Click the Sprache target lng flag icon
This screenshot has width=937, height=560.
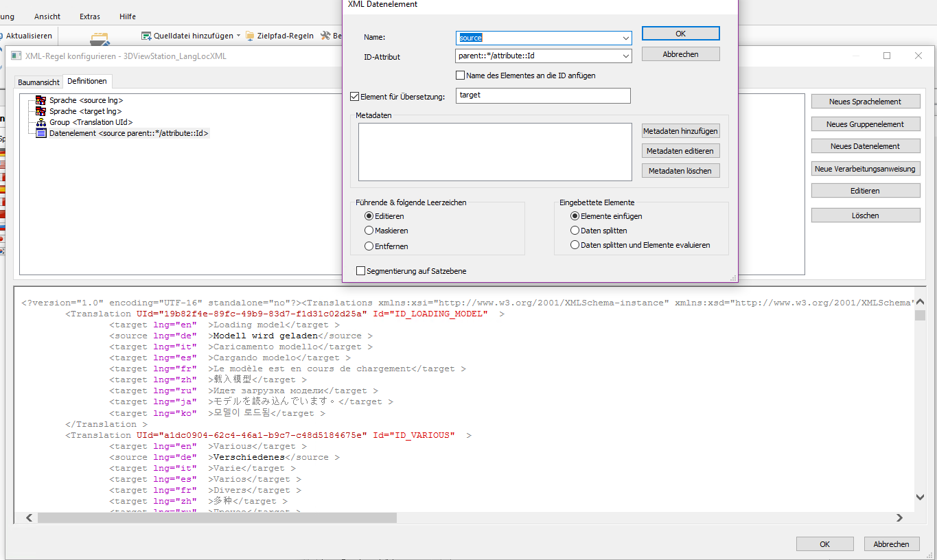point(41,111)
